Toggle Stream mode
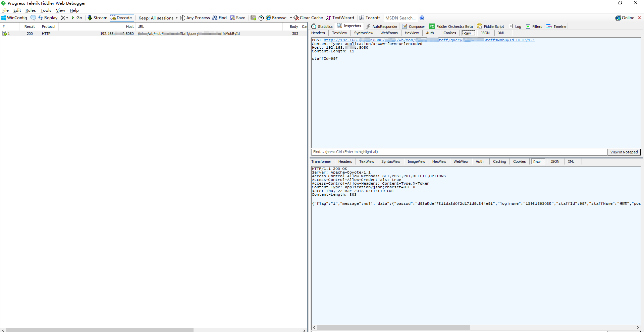 (97, 18)
